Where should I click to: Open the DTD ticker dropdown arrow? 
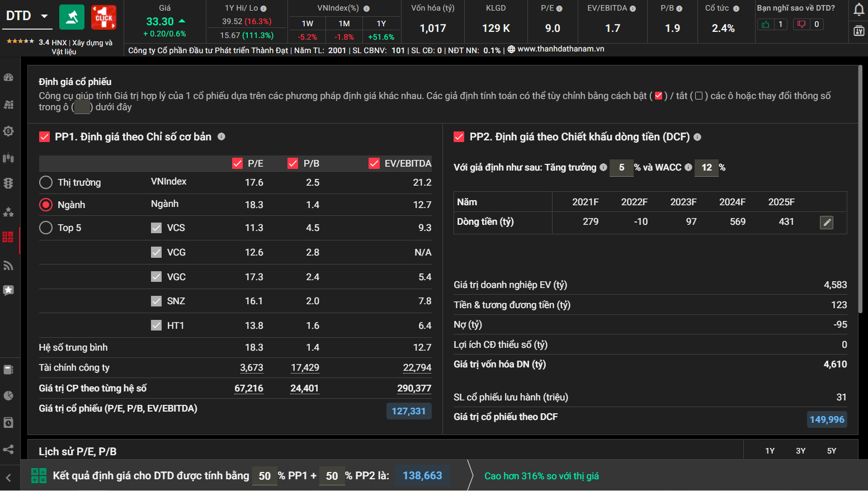pyautogui.click(x=44, y=16)
